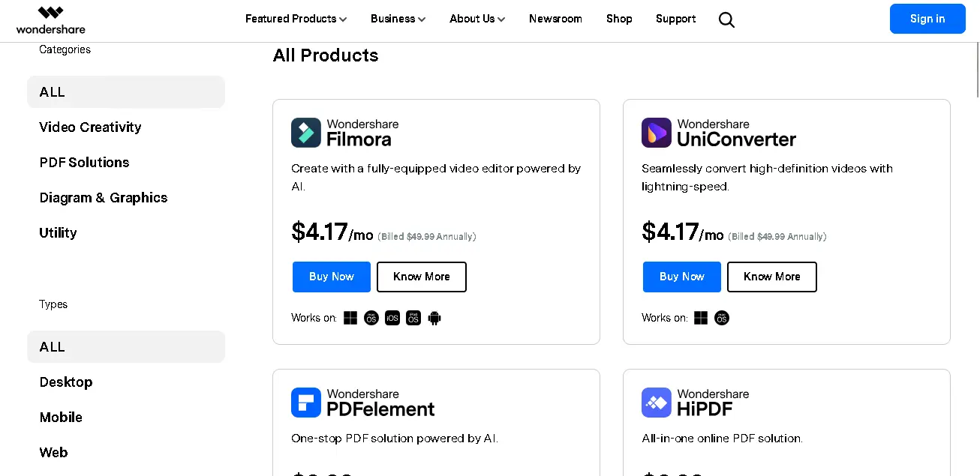Click the Windows platform icon under UniConverter
980x476 pixels.
pyautogui.click(x=701, y=318)
